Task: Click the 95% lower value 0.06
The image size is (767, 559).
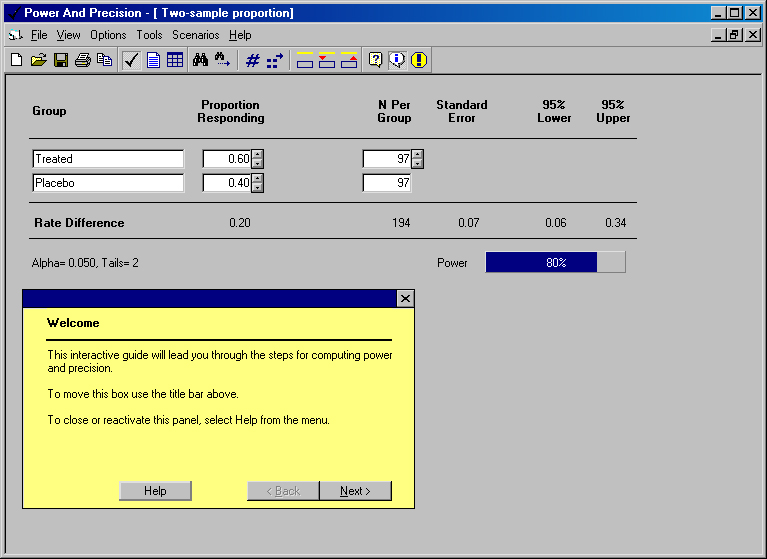Action: (556, 223)
